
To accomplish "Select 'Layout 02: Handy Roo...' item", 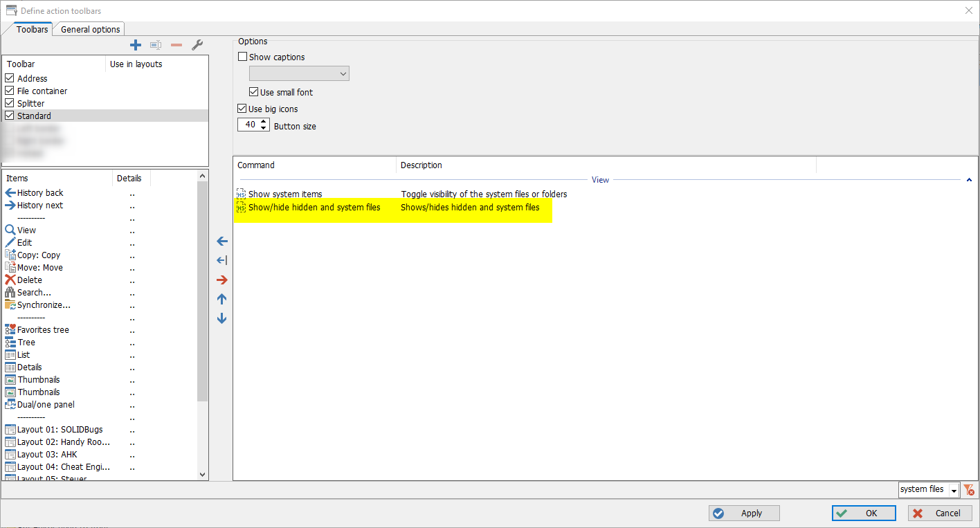I will (57, 442).
